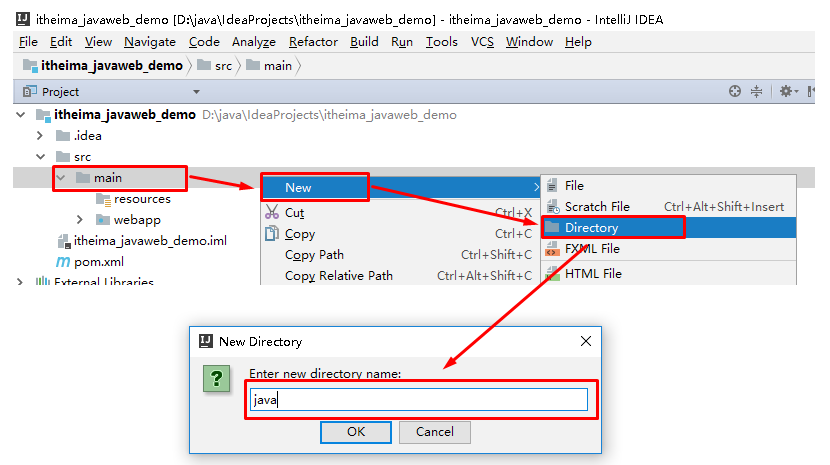Viewport: 830px width, 465px height.
Task: Click the Project view icon in panel header
Action: (x=30, y=92)
